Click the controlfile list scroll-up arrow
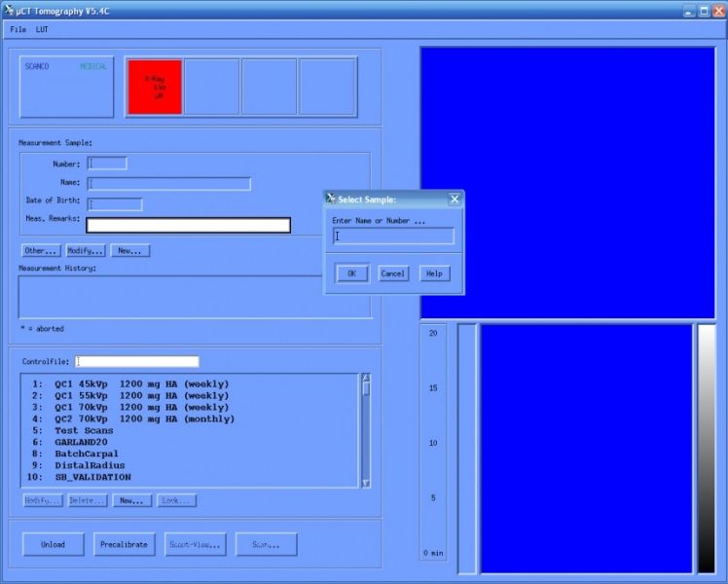The height and width of the screenshot is (584, 728). point(366,378)
